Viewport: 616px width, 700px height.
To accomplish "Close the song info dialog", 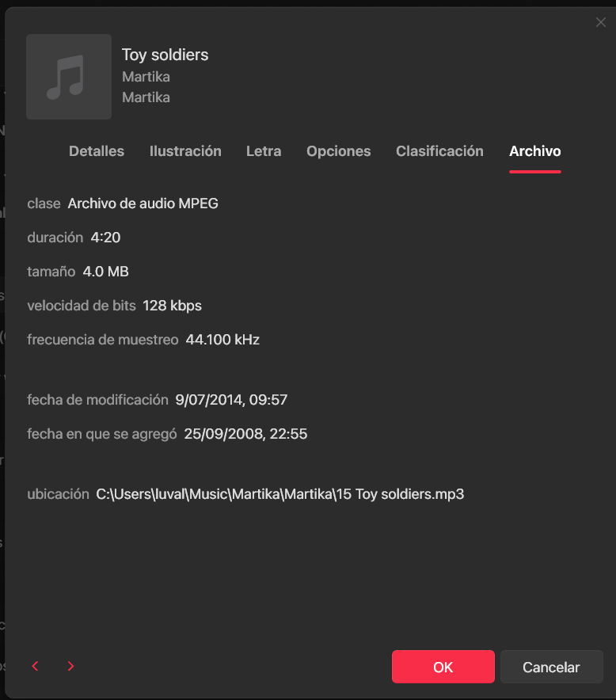I will point(601,22).
